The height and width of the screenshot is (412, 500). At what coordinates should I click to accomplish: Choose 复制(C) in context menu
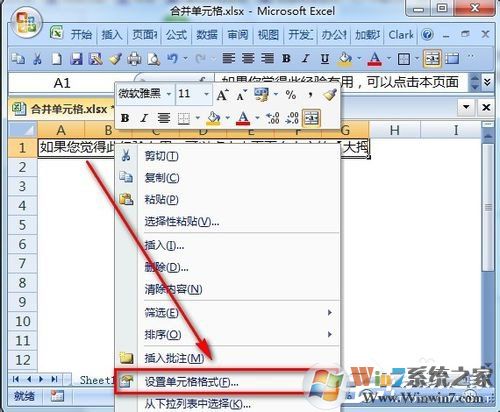pyautogui.click(x=227, y=178)
